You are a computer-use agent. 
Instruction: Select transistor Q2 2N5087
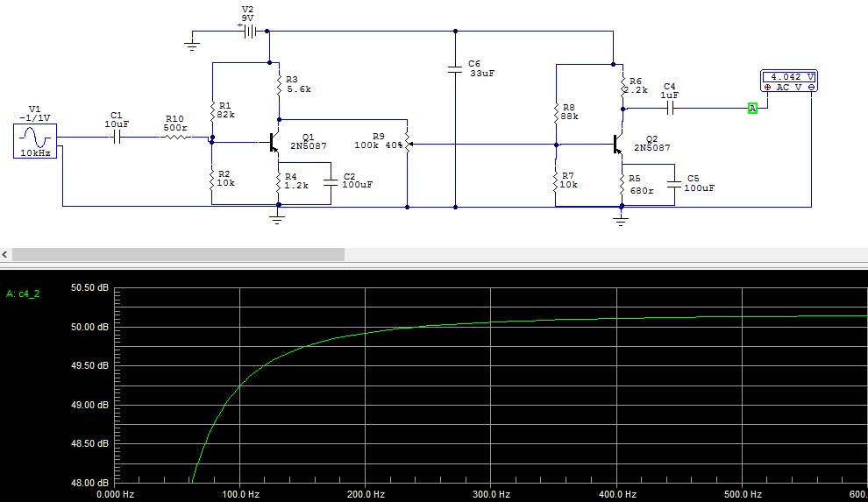point(617,145)
